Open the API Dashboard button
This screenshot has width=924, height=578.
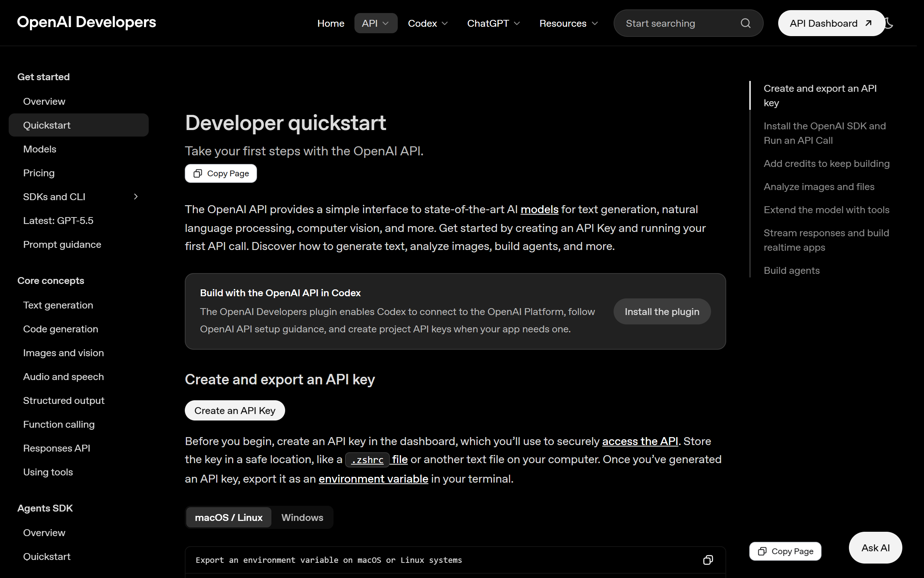(x=831, y=23)
